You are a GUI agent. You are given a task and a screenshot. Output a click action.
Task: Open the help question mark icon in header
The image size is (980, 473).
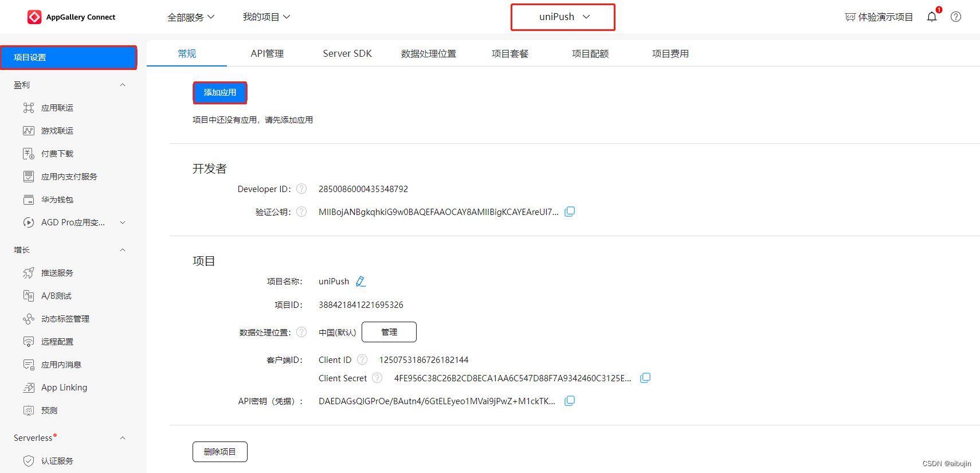click(956, 17)
